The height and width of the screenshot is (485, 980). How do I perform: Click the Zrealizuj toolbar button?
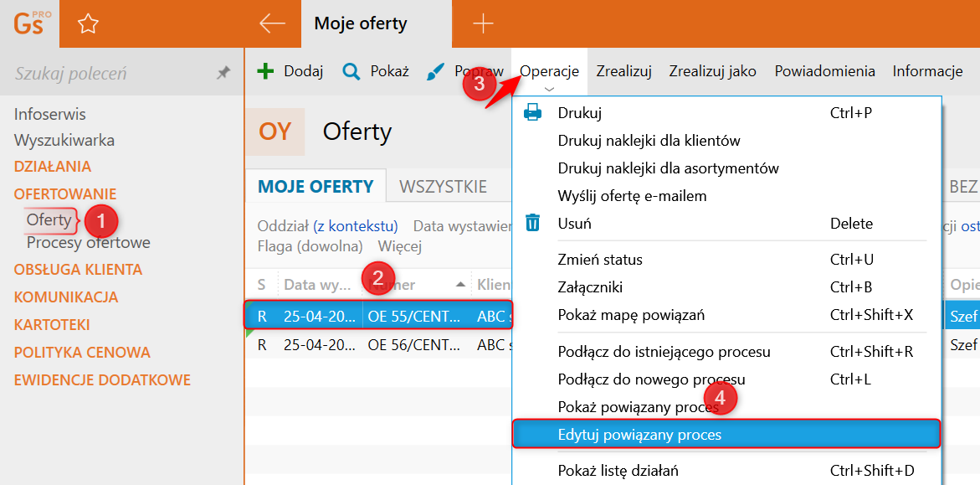(623, 71)
